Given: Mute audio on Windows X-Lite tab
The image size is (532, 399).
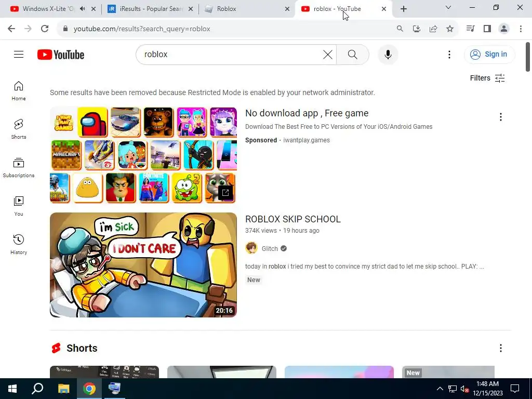Looking at the screenshot, I should 82,9.
